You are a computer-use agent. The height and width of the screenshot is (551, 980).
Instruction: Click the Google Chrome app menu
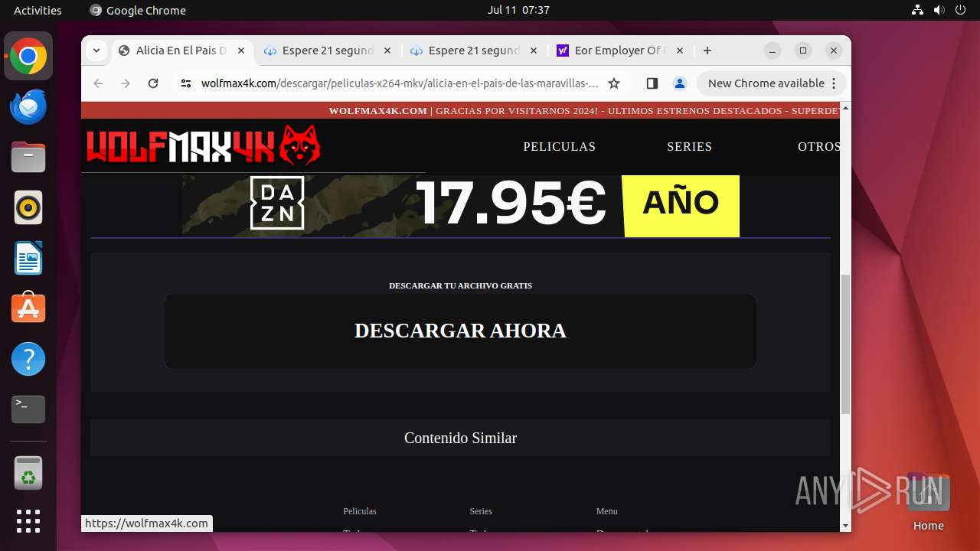[x=138, y=10]
